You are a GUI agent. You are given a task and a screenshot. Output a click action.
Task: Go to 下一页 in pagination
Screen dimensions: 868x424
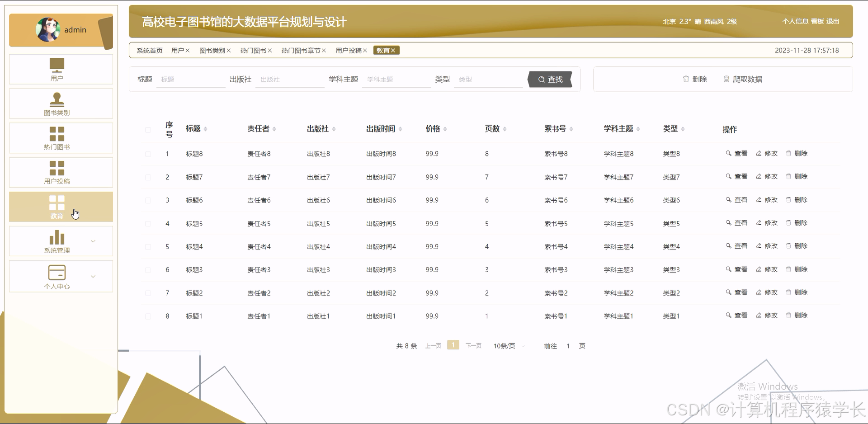[x=473, y=346]
